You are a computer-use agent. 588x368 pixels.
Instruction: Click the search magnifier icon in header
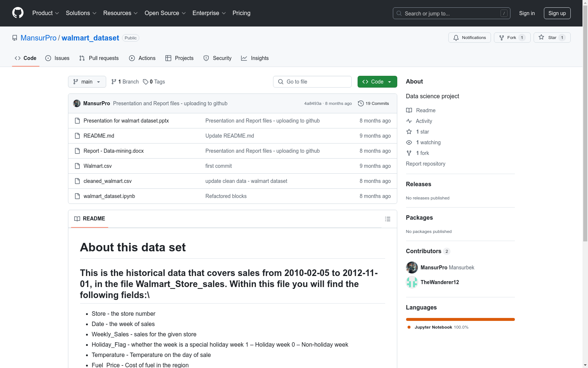(399, 13)
